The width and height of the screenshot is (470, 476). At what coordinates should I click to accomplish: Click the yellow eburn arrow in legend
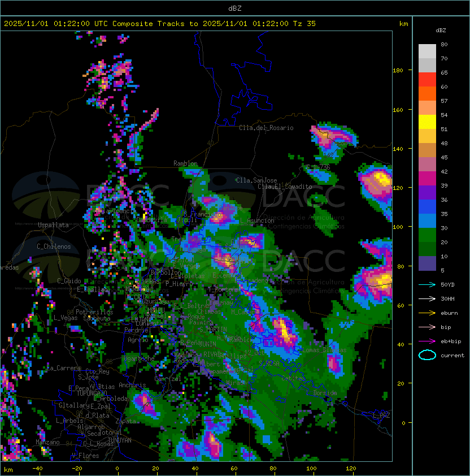point(427,313)
